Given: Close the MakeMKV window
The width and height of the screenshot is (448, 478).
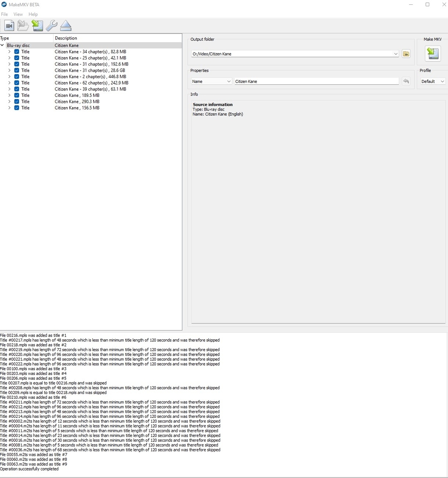Looking at the screenshot, I should (444, 4).
